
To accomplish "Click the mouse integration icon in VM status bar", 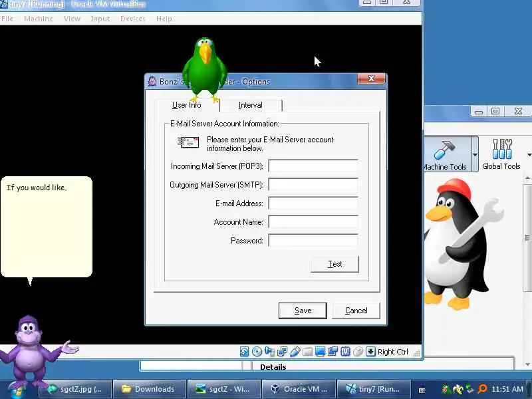I will [x=358, y=352].
